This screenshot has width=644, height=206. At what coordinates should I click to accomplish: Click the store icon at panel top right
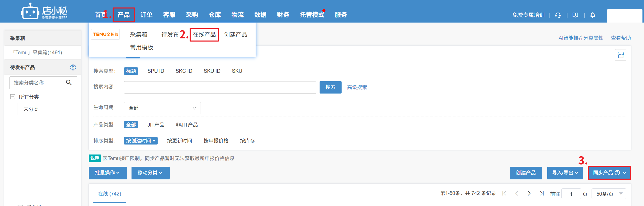(620, 55)
